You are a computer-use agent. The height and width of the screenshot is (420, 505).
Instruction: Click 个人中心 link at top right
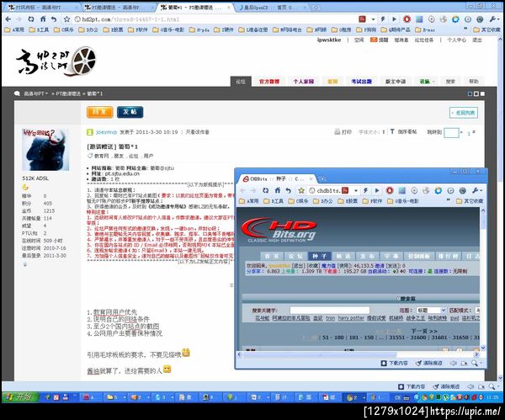pyautogui.click(x=456, y=40)
